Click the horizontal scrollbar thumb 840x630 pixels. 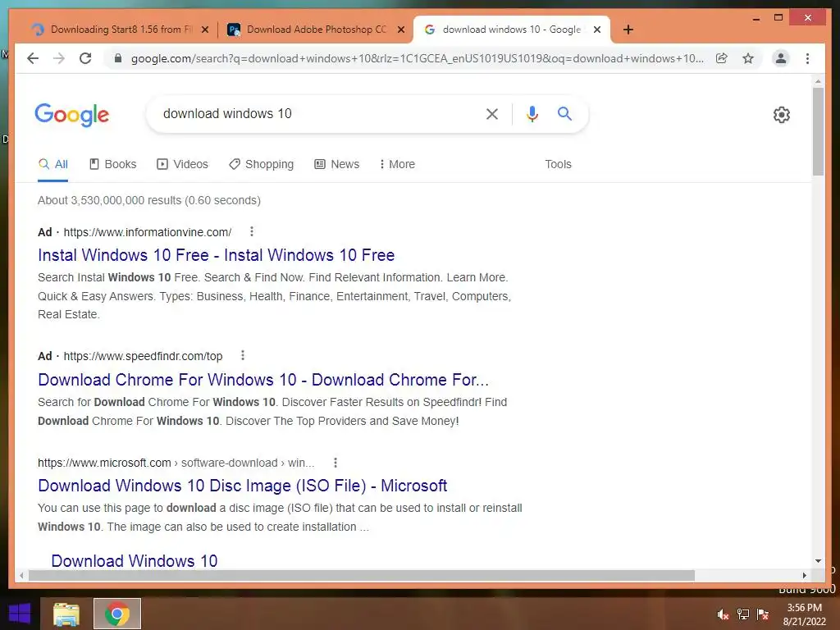click(x=362, y=575)
